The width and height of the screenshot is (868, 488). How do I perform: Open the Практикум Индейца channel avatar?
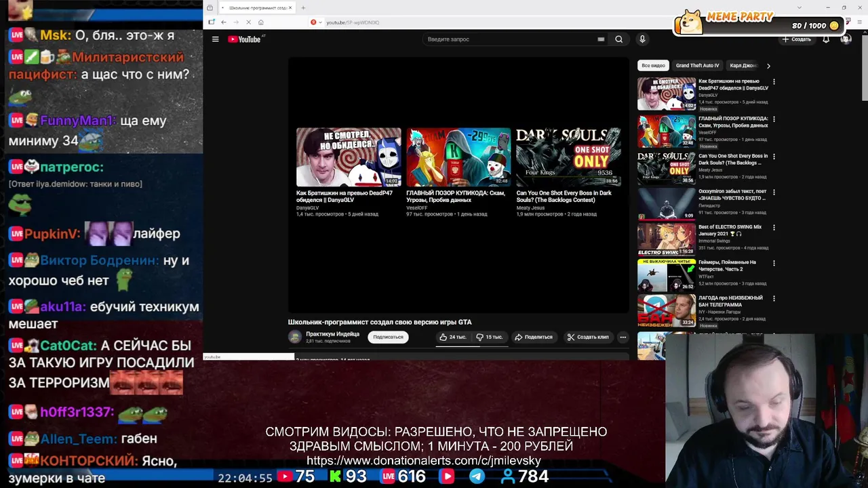(x=294, y=337)
